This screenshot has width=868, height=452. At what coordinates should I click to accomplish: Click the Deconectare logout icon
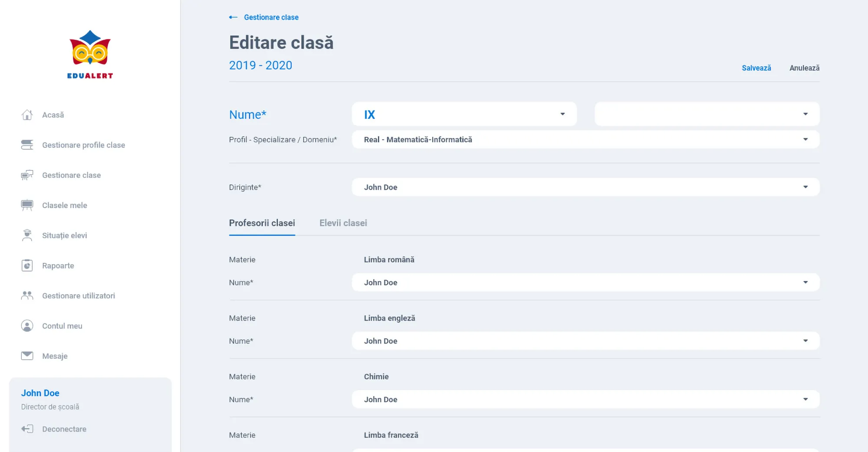coord(27,429)
